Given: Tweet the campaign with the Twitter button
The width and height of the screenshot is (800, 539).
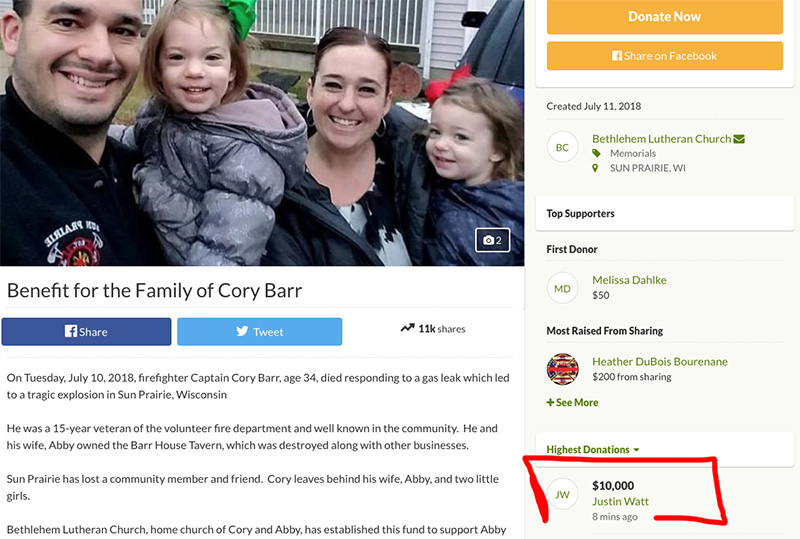Looking at the screenshot, I should pos(260,332).
